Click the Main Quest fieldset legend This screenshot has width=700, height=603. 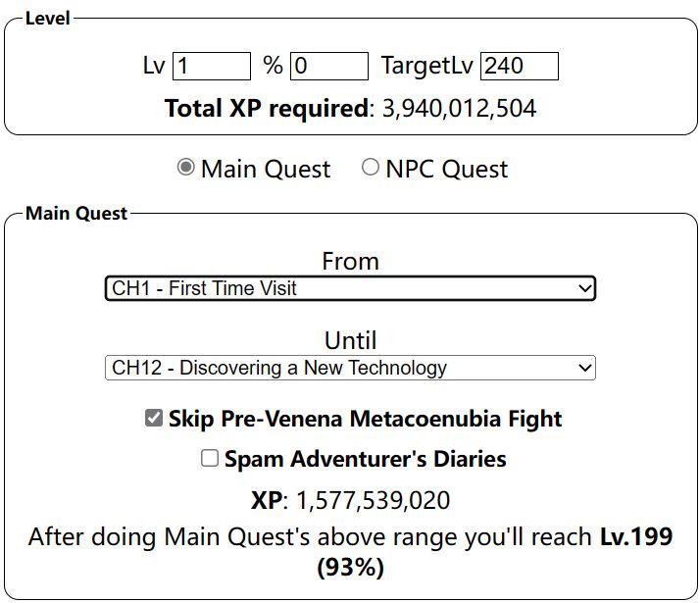[75, 213]
